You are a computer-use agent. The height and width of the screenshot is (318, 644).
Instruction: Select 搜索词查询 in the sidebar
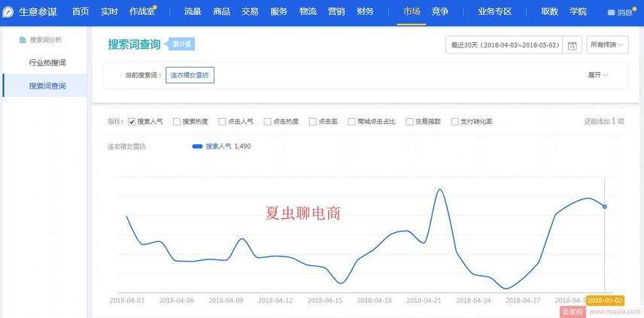coord(47,86)
